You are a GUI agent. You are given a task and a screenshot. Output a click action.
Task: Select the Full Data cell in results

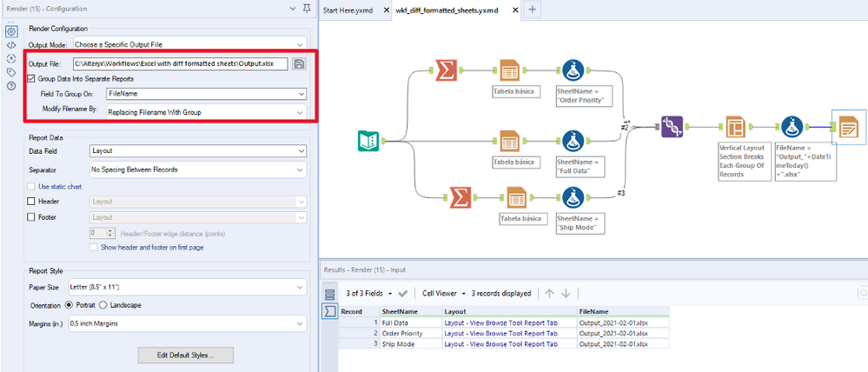(411, 322)
